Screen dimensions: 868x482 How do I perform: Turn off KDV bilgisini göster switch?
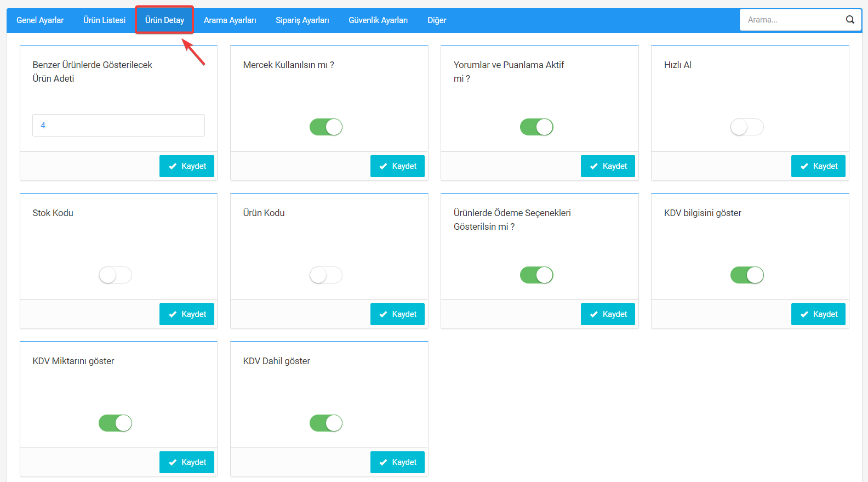point(747,275)
